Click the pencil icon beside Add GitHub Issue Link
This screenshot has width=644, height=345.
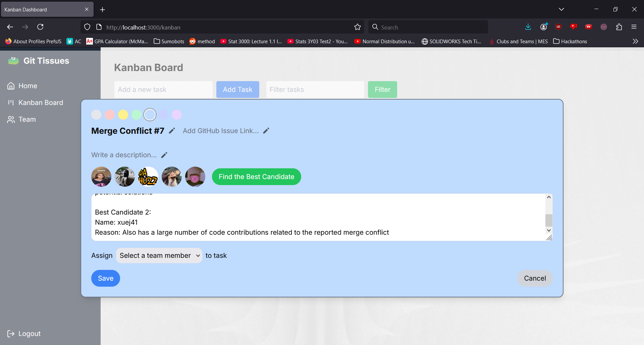click(266, 131)
